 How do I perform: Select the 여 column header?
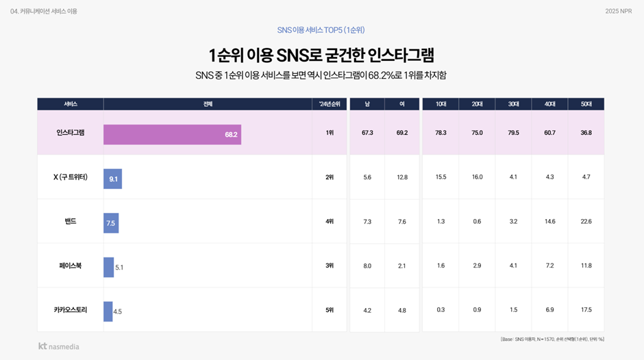[402, 104]
